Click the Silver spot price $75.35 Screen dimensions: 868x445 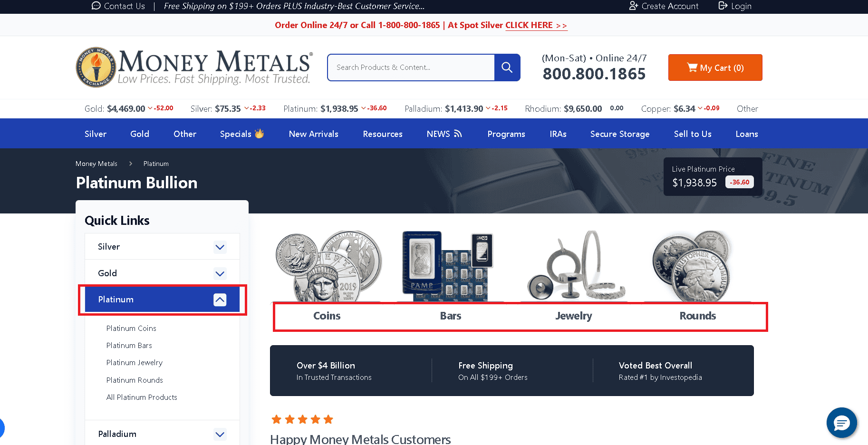[x=228, y=108]
